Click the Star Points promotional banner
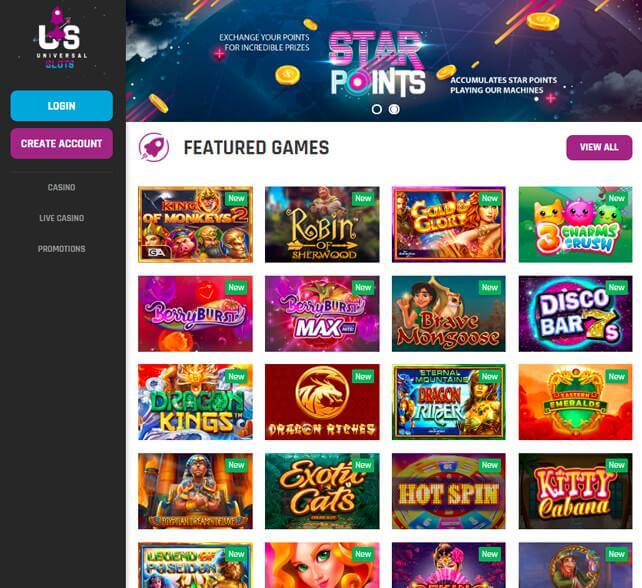This screenshot has height=588, width=642. point(384,61)
